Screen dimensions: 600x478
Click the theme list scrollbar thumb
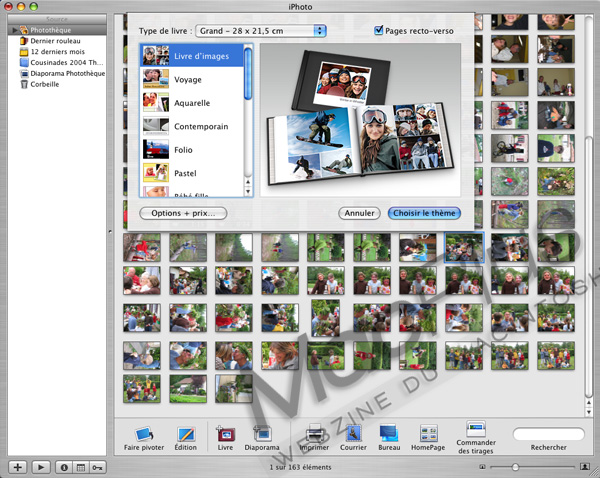[248, 73]
